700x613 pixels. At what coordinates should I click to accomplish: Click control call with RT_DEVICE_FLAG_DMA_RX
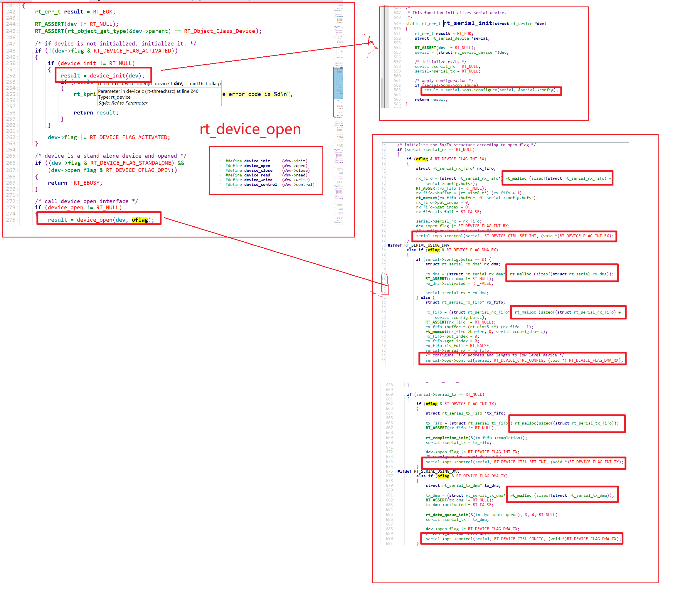pyautogui.click(x=524, y=360)
